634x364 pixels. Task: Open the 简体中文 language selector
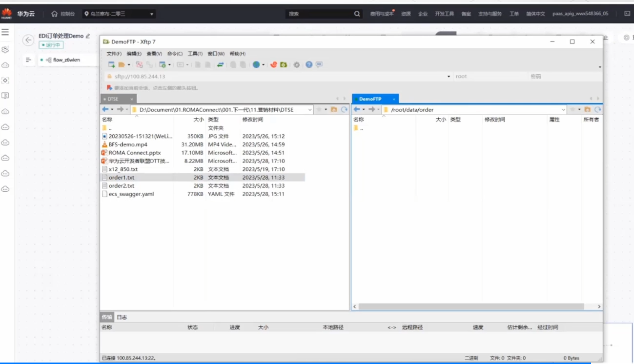pos(536,14)
